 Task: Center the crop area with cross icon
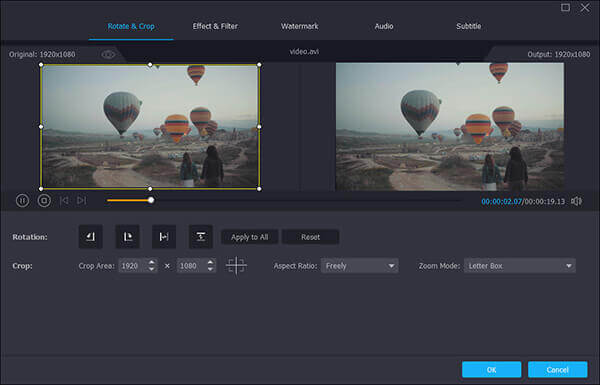coord(236,266)
